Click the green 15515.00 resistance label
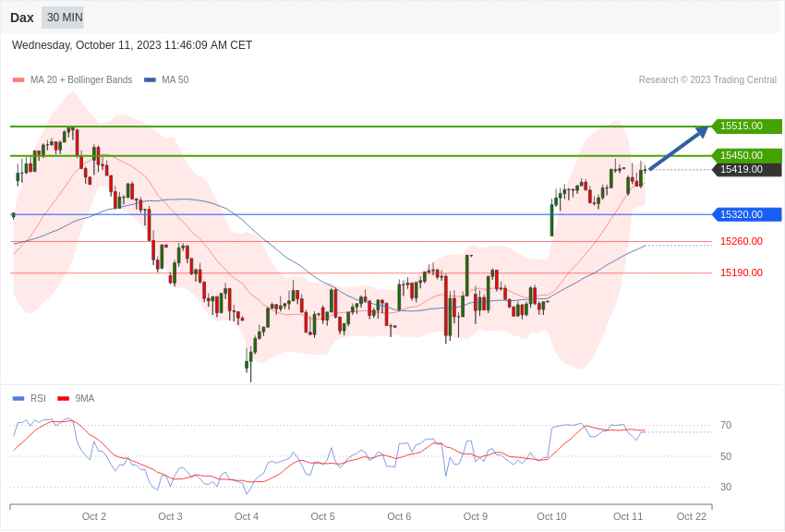Screen dimensions: 785x532 [x=743, y=126]
